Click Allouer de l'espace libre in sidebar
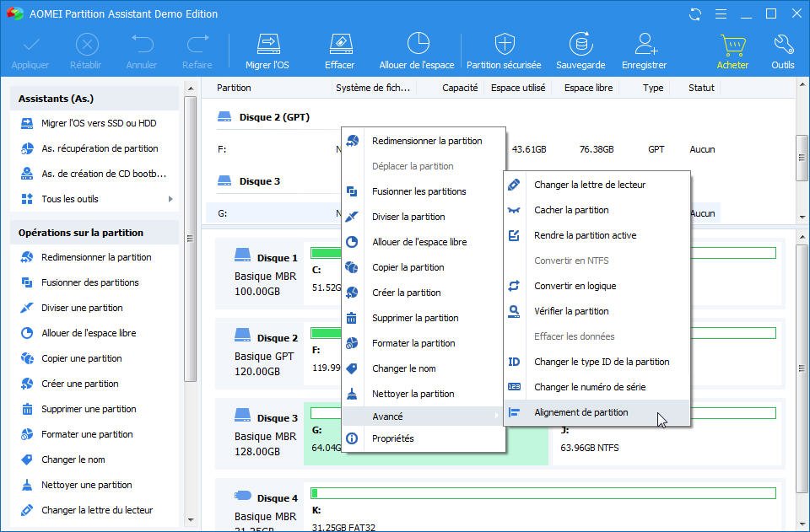The height and width of the screenshot is (532, 810). point(94,333)
